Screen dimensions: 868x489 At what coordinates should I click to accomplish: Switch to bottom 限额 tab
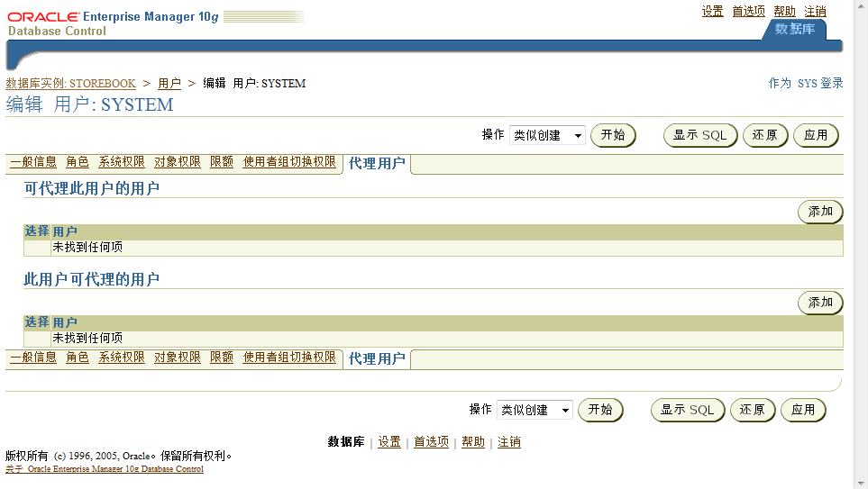(x=222, y=357)
